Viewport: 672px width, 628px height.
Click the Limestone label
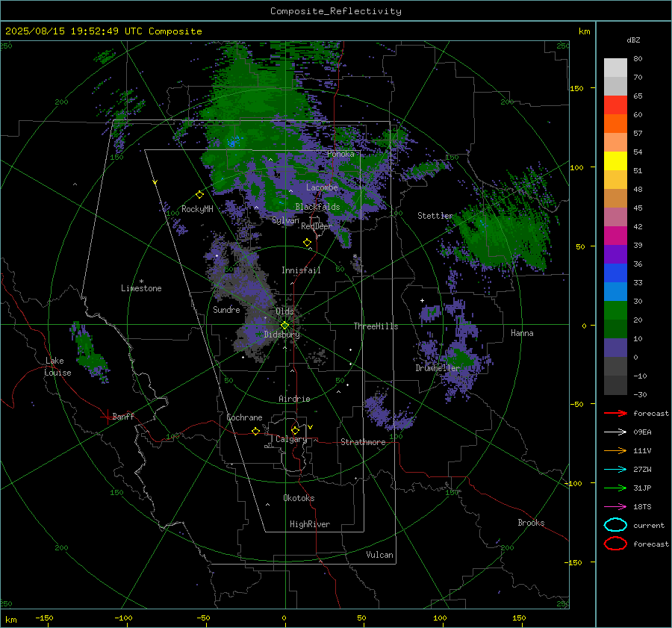(141, 288)
